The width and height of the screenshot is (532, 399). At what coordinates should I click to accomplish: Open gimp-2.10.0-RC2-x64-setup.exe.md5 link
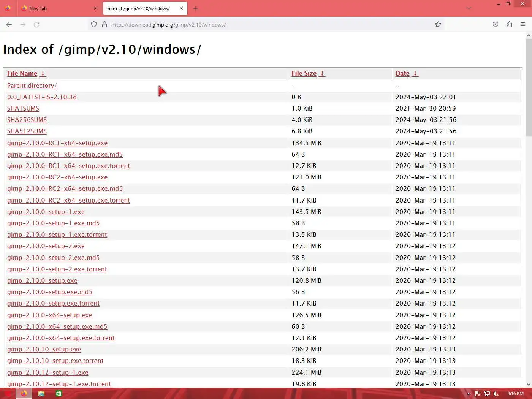click(x=65, y=188)
